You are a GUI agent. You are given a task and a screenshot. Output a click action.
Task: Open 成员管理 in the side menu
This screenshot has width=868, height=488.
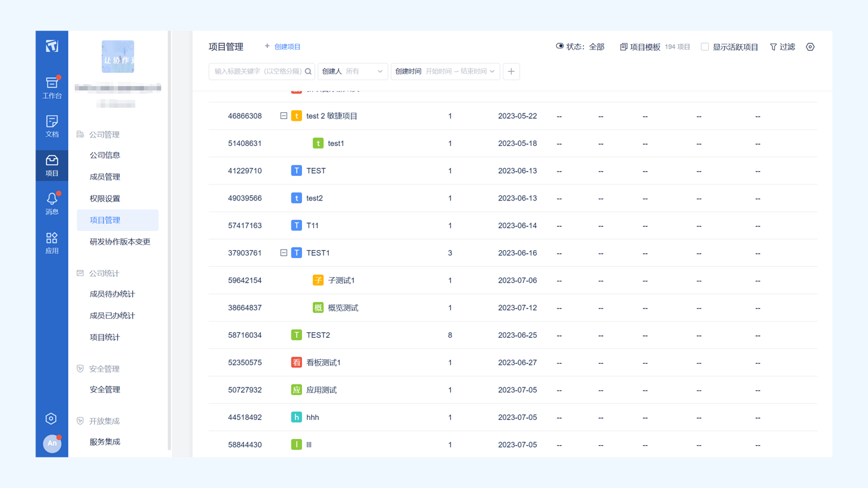tap(105, 177)
